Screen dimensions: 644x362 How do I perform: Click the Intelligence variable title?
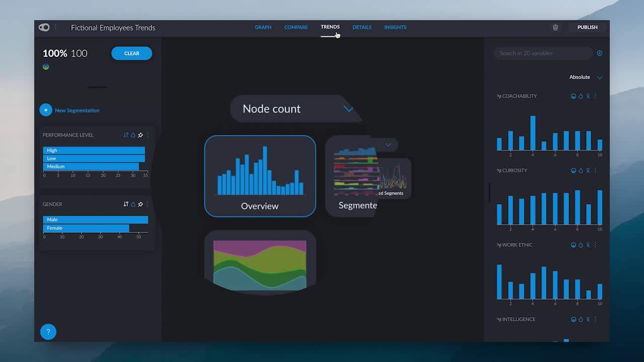pos(519,319)
